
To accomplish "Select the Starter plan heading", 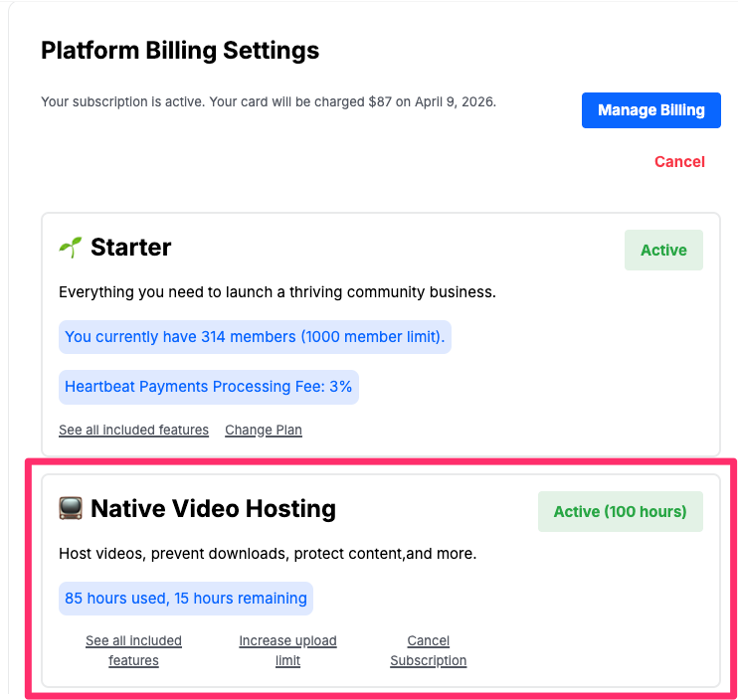I will 130,248.
